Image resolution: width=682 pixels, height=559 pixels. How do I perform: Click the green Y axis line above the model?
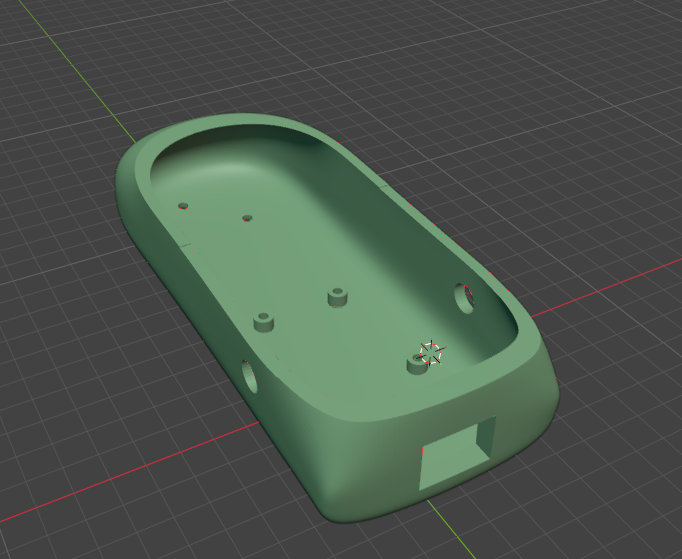tap(76, 72)
